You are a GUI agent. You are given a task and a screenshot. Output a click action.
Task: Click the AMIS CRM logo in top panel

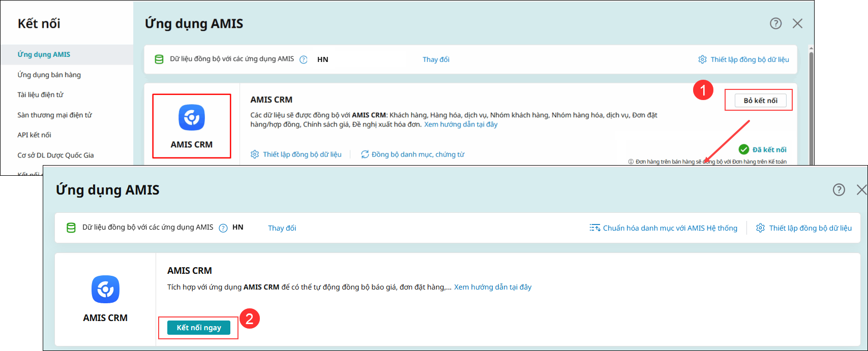[192, 118]
